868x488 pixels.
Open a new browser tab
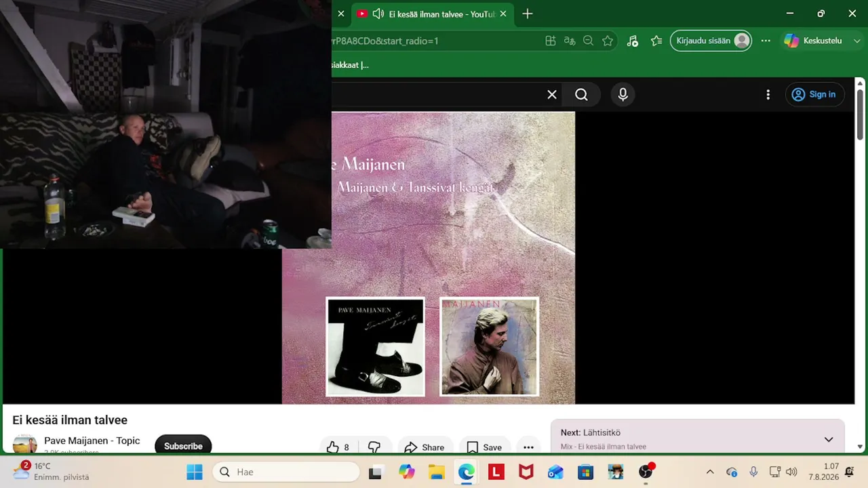pyautogui.click(x=528, y=14)
